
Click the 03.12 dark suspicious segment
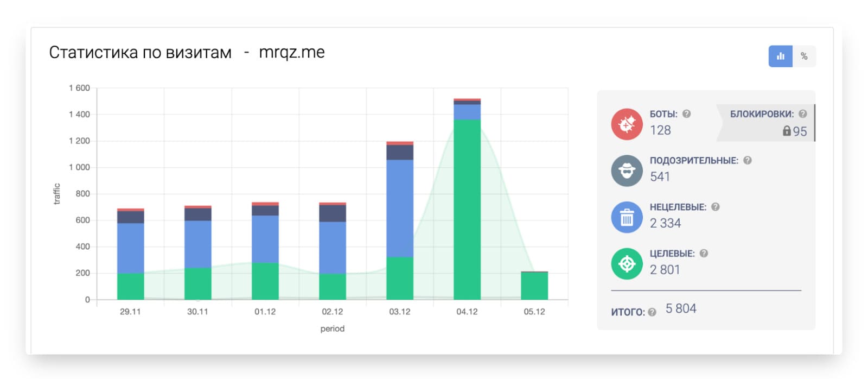tap(400, 153)
